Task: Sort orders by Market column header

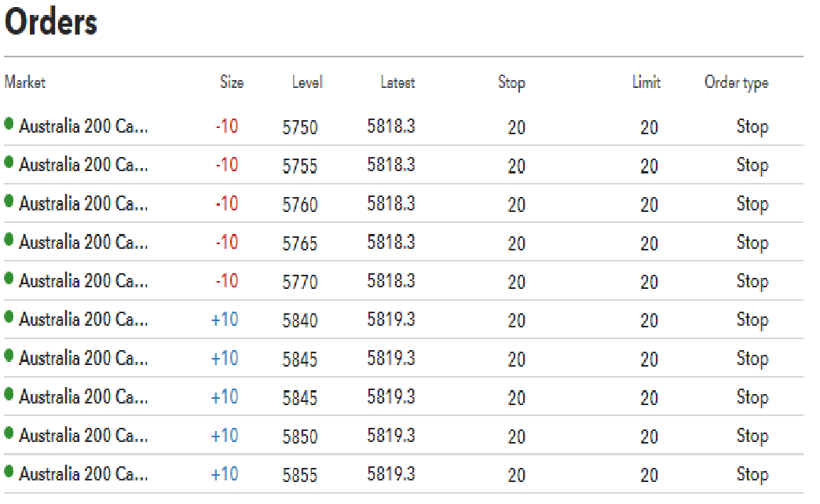Action: tap(24, 82)
